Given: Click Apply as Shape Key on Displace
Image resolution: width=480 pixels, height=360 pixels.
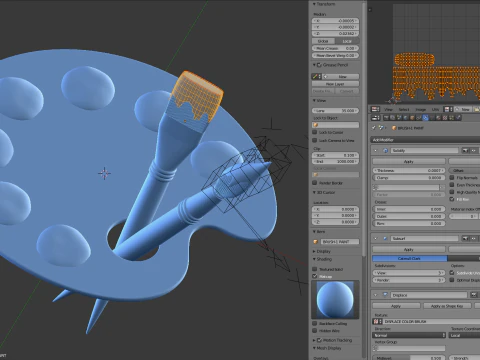Looking at the screenshot, I should pyautogui.click(x=447, y=306).
